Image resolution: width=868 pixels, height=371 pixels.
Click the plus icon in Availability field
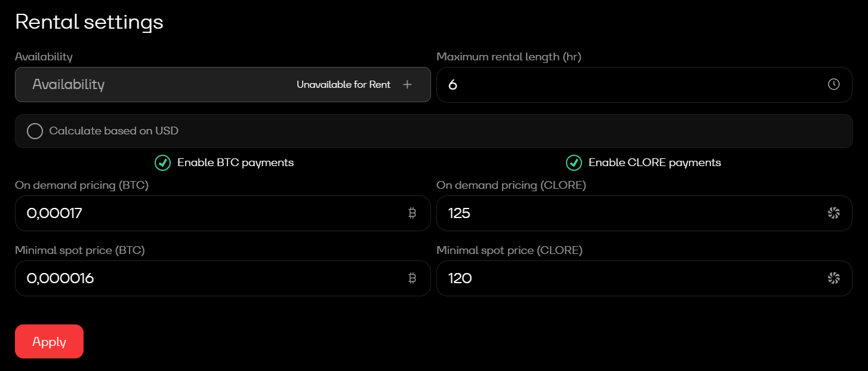click(x=407, y=85)
